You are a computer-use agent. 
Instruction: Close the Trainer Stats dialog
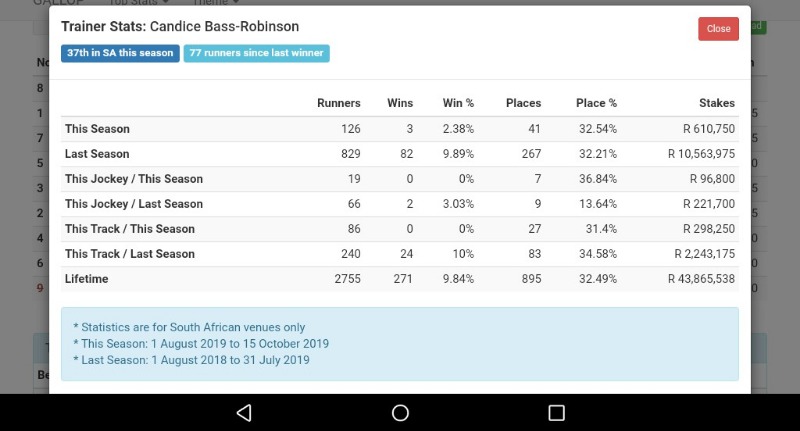pos(718,29)
